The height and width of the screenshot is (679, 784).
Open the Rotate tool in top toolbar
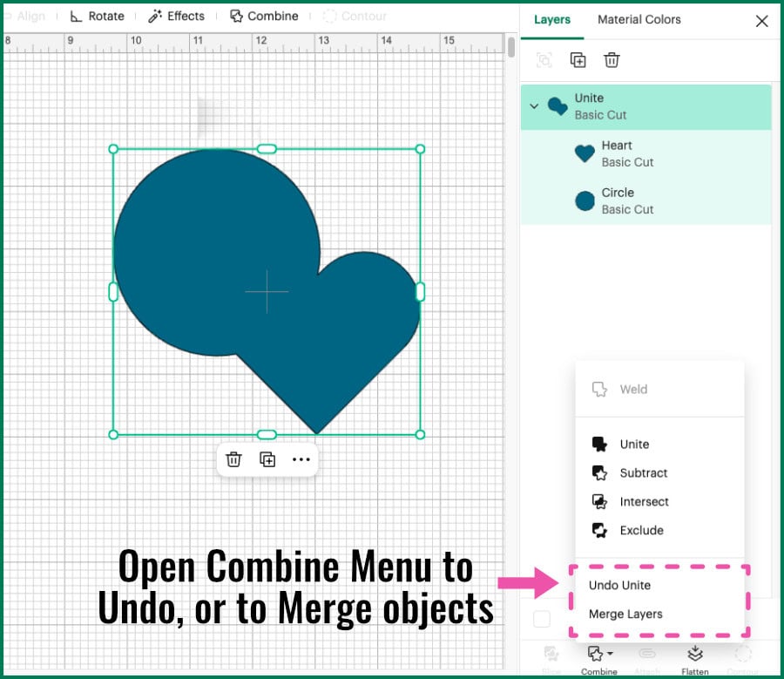(97, 16)
